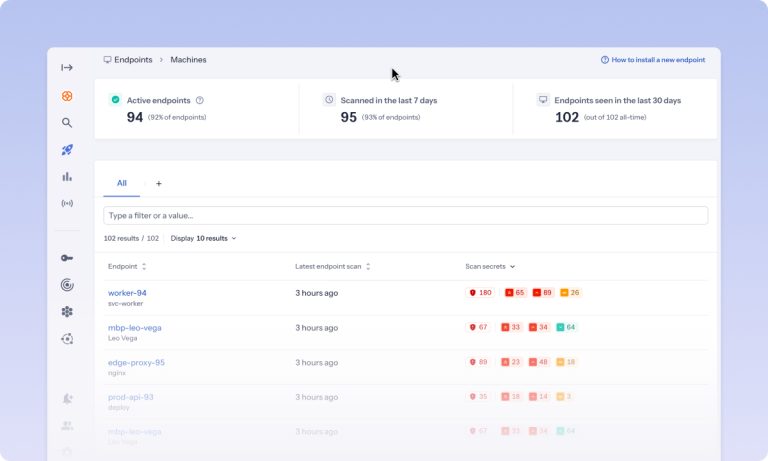Open the search magnifier in the sidebar
Screen dimensions: 768x461
click(x=67, y=122)
